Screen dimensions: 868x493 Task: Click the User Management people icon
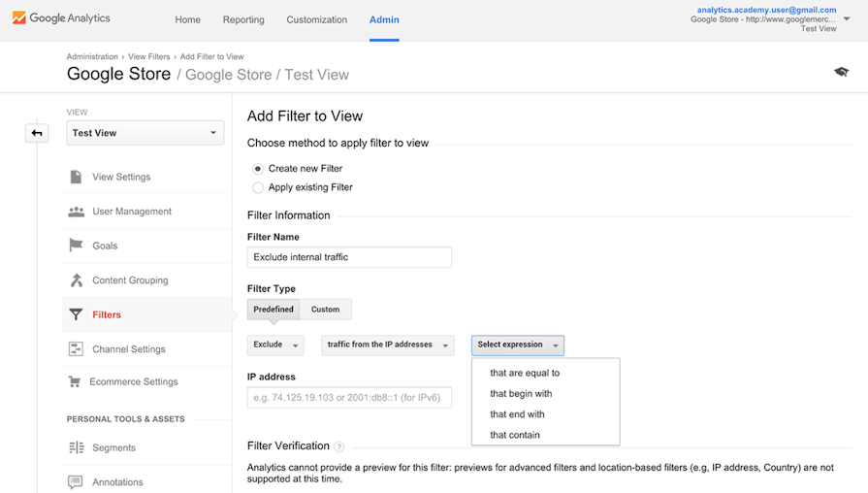coord(76,212)
